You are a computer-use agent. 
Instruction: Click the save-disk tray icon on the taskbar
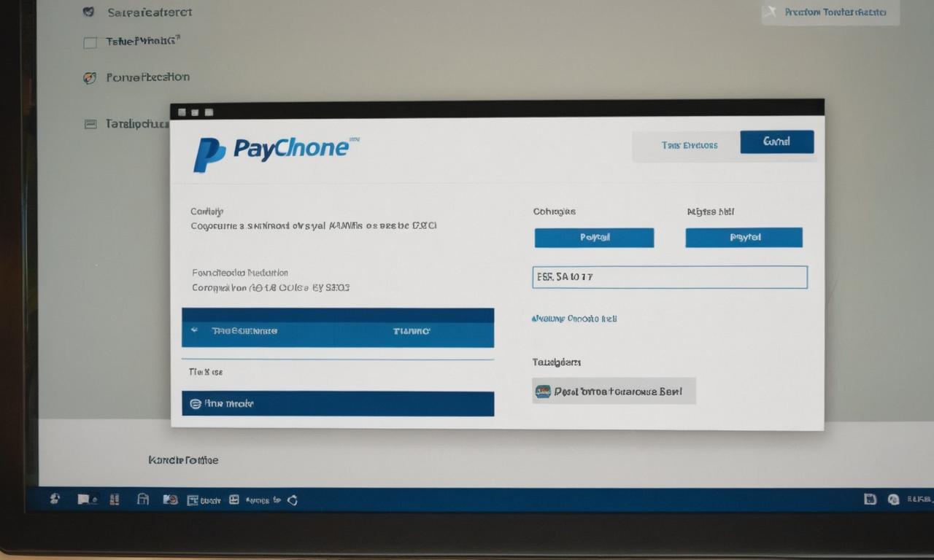(x=870, y=499)
